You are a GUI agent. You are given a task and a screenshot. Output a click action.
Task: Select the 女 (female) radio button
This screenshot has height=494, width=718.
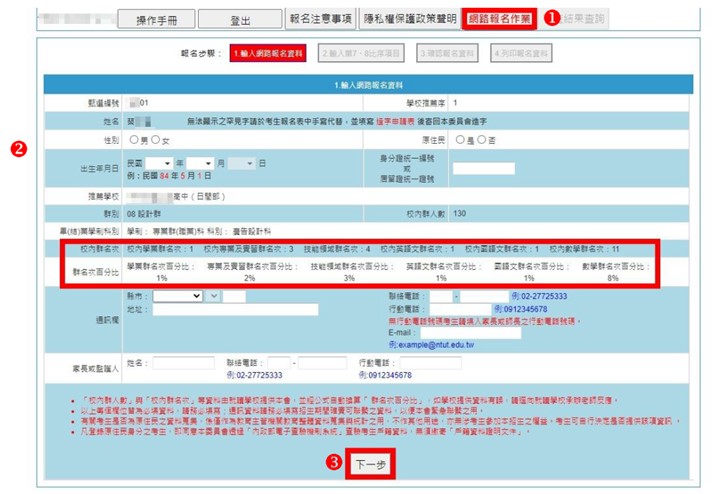point(156,139)
